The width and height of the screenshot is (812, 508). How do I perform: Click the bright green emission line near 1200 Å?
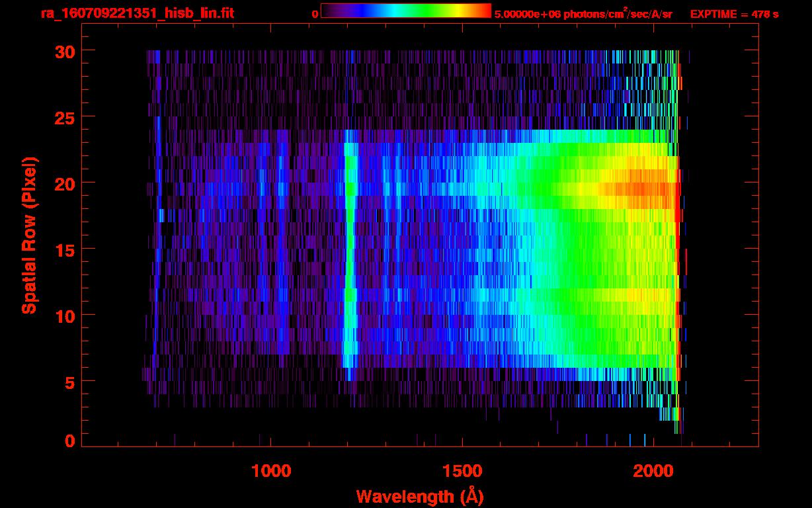(350, 190)
